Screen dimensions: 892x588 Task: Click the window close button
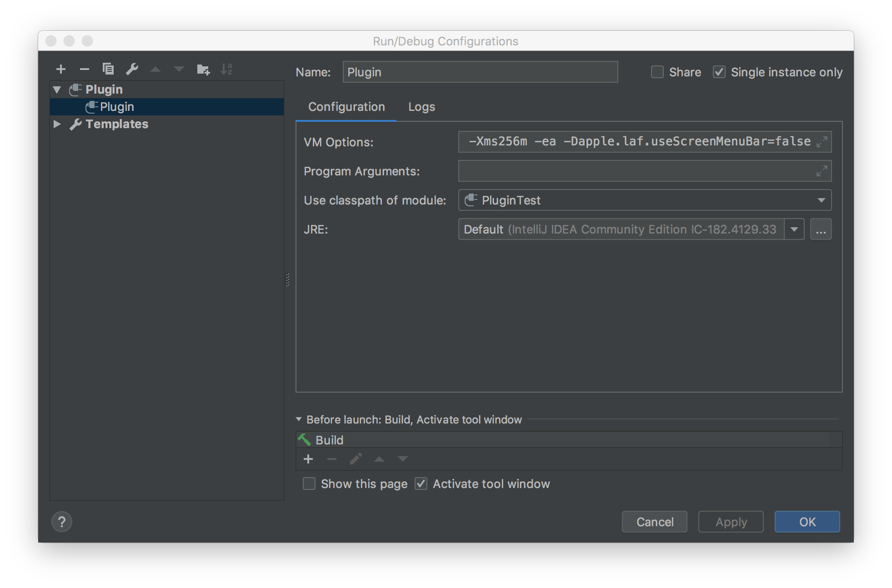pos(51,41)
